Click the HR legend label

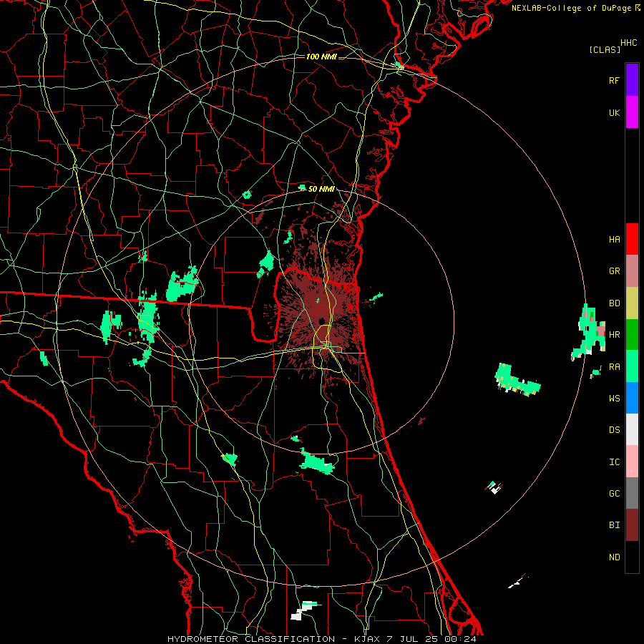click(x=614, y=335)
